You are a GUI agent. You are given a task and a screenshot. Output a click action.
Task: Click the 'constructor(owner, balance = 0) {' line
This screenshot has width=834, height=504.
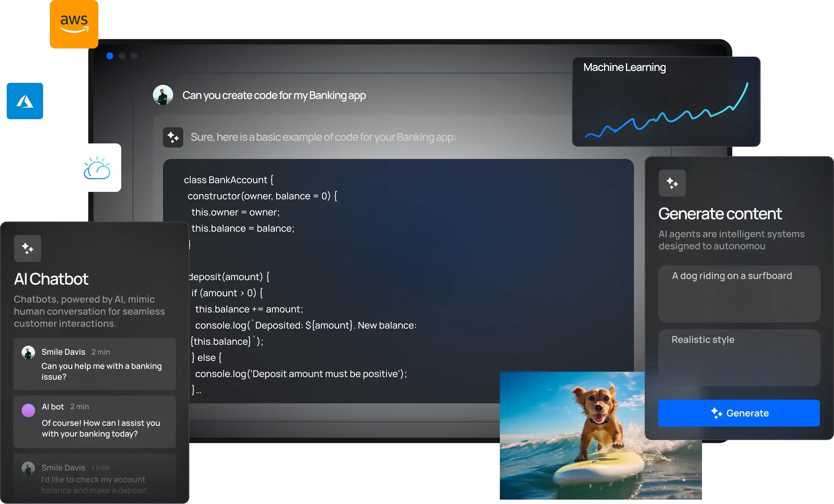(x=262, y=196)
